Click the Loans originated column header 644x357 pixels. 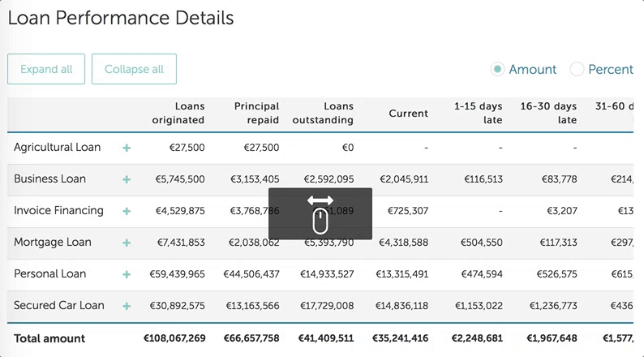click(x=178, y=114)
